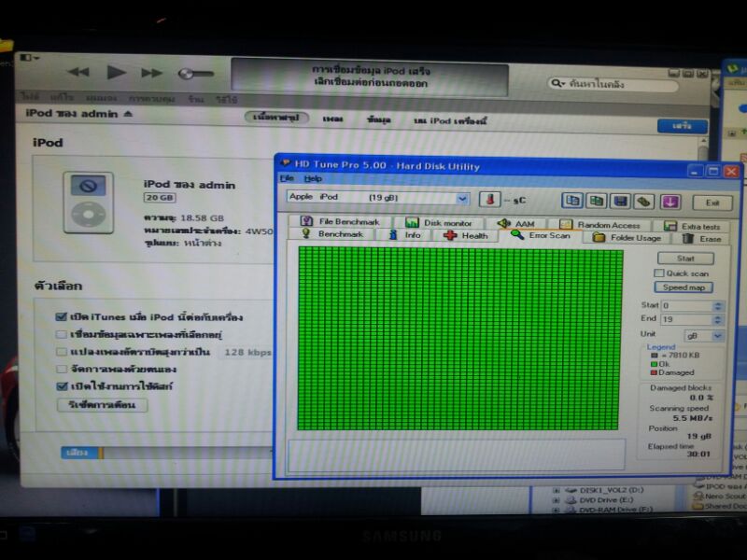Open the Unit gB dropdown
The height and width of the screenshot is (560, 747).
click(717, 334)
